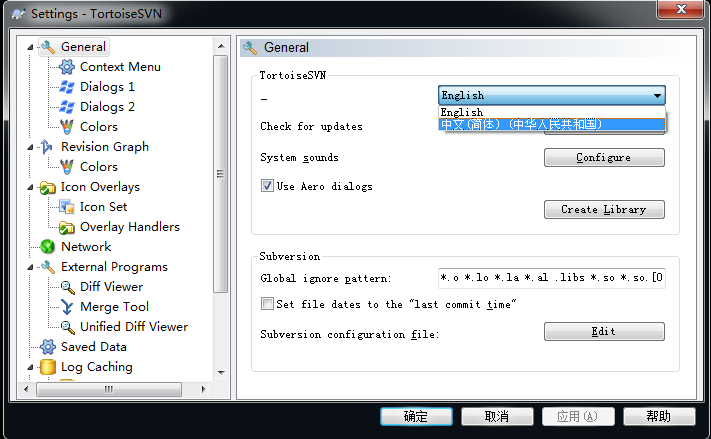Open Log Caching settings page
This screenshot has width=711, height=439.
pos(97,367)
